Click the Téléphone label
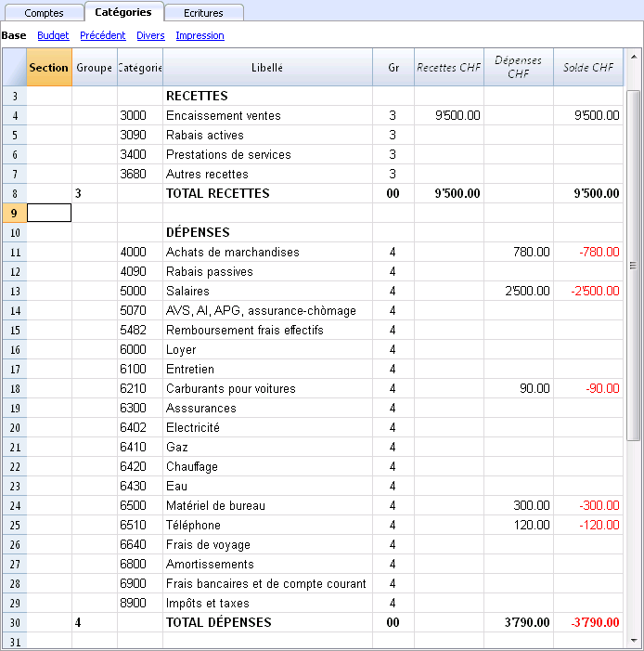Viewport: 644px width, 651px height. (193, 526)
